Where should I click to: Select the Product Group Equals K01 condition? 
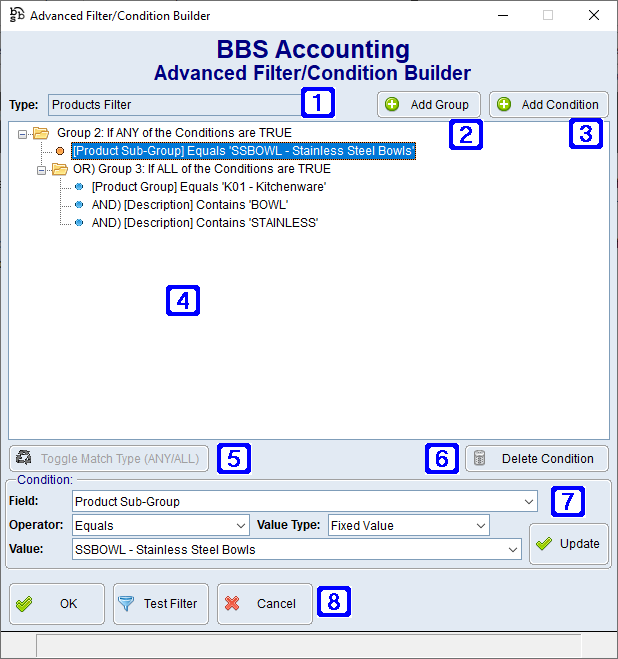tap(208, 187)
